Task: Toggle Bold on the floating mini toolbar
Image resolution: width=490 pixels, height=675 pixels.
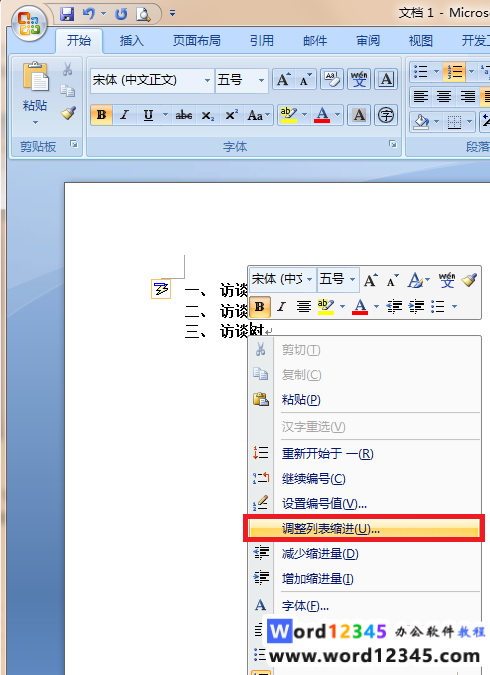Action: (x=260, y=307)
